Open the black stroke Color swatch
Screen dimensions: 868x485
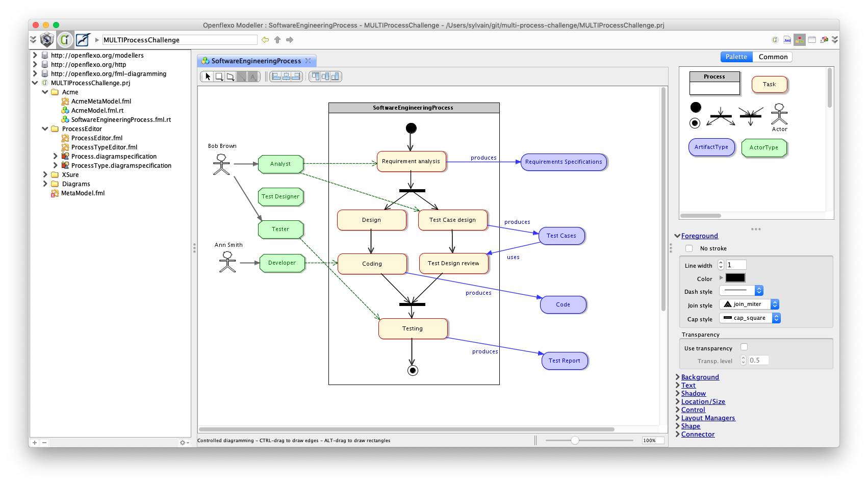coord(735,278)
